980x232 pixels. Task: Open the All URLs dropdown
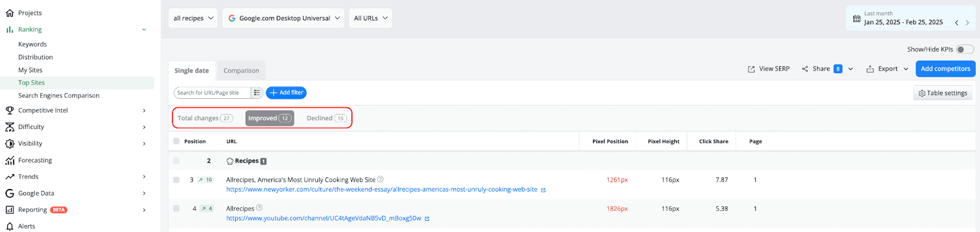coord(371,18)
